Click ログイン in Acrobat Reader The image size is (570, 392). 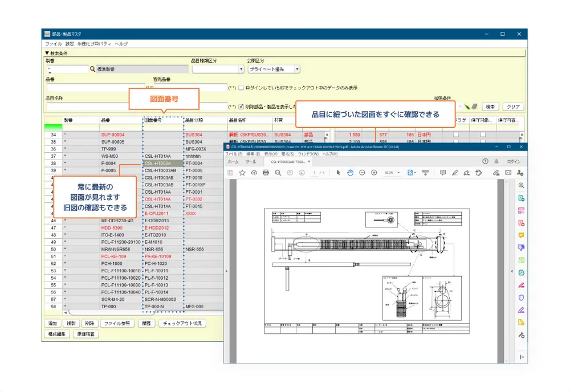[x=514, y=162]
